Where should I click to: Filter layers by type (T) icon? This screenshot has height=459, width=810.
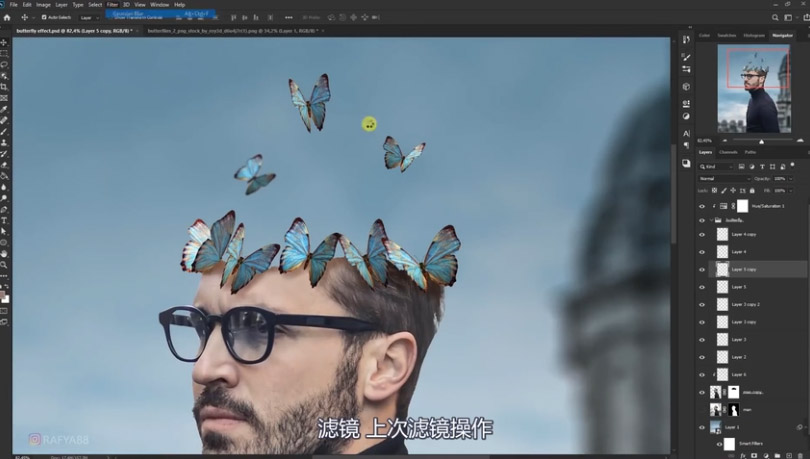762,167
